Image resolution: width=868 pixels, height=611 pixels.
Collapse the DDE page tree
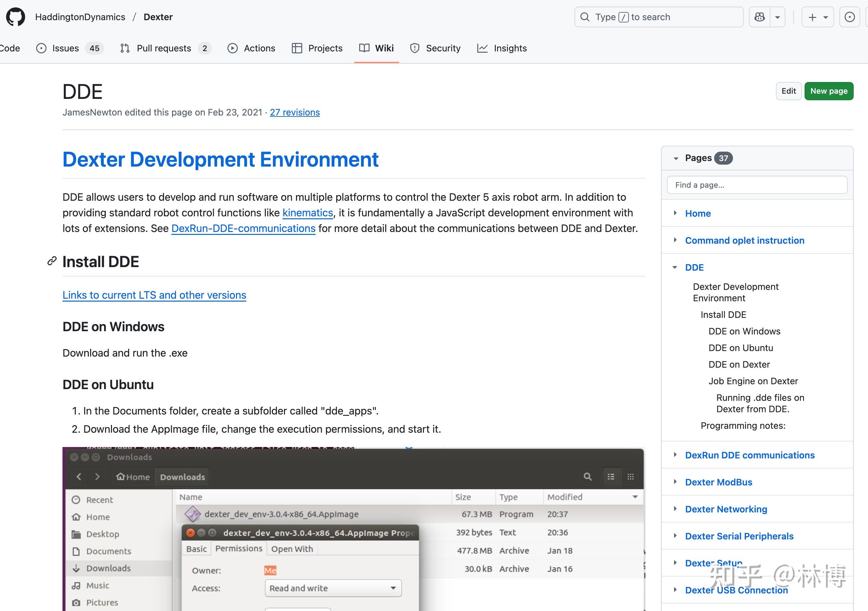[x=675, y=267]
